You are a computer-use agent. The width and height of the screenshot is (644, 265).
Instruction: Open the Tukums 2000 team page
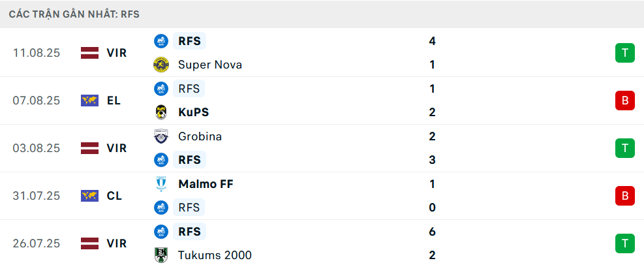(214, 255)
